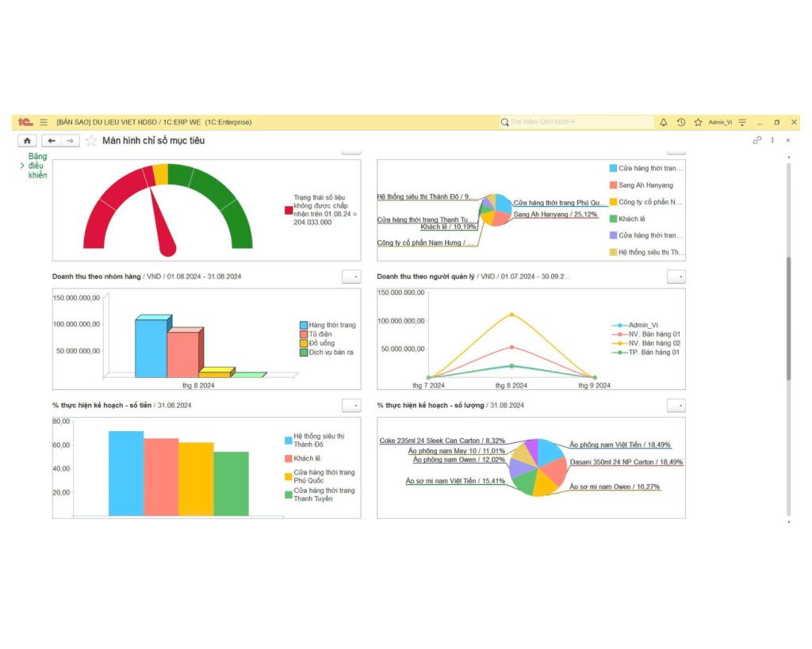This screenshot has width=812, height=649.
Task: Open the main menu hamburger icon
Action: point(44,122)
